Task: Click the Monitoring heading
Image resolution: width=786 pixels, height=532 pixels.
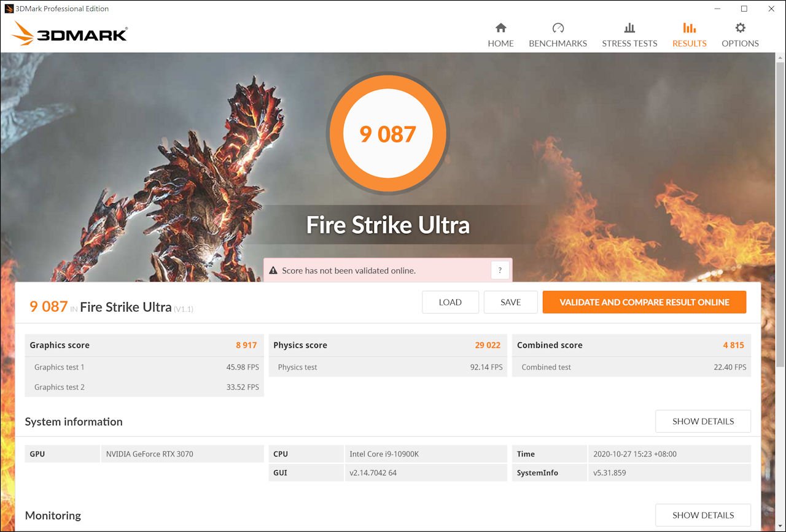Action: coord(53,515)
